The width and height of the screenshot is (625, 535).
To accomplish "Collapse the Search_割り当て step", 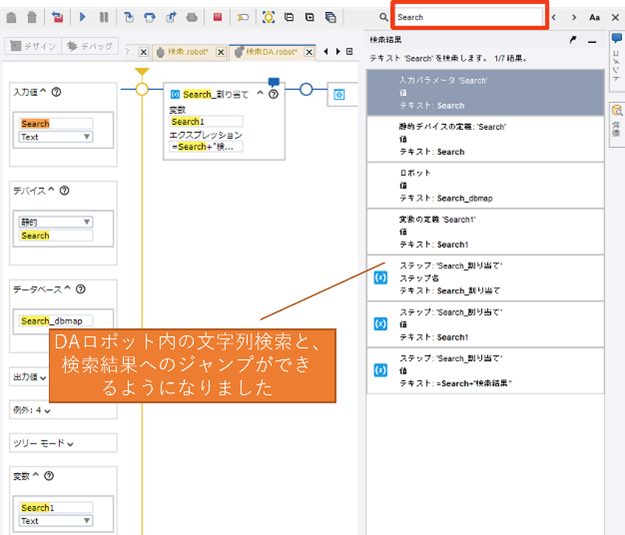I will coord(260,93).
